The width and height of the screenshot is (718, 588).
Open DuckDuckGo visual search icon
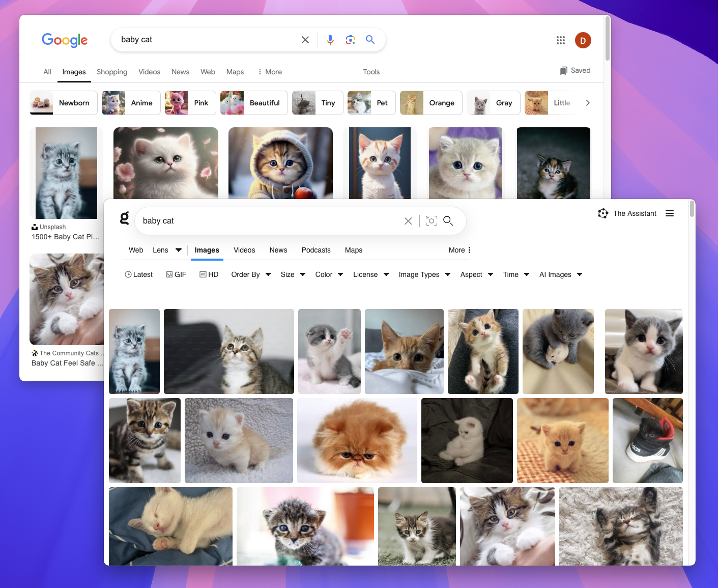[431, 220]
